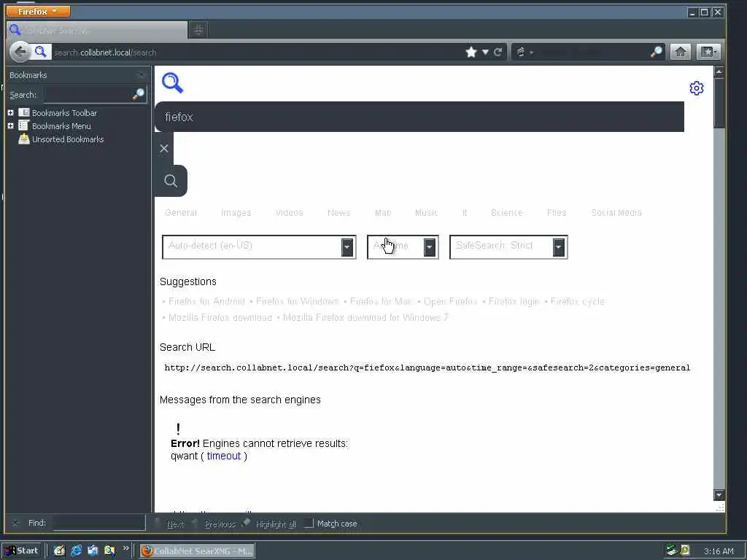The width and height of the screenshot is (747, 560).
Task: Click page scrollbar down arrow
Action: (719, 495)
